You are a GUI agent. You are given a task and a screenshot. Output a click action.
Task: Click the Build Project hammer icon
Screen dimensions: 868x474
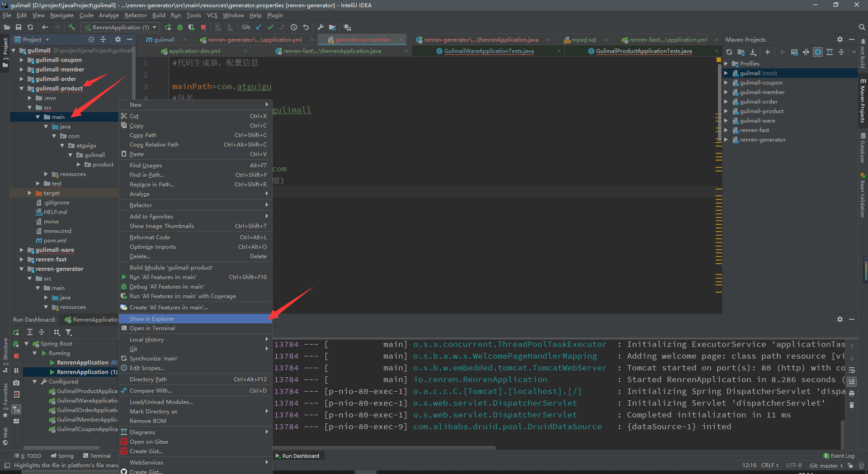pos(71,27)
